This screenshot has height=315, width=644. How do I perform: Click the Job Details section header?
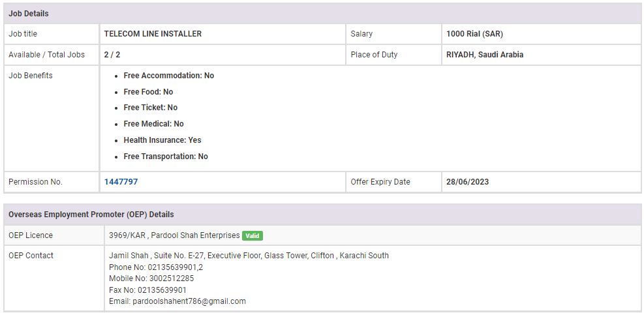(29, 14)
